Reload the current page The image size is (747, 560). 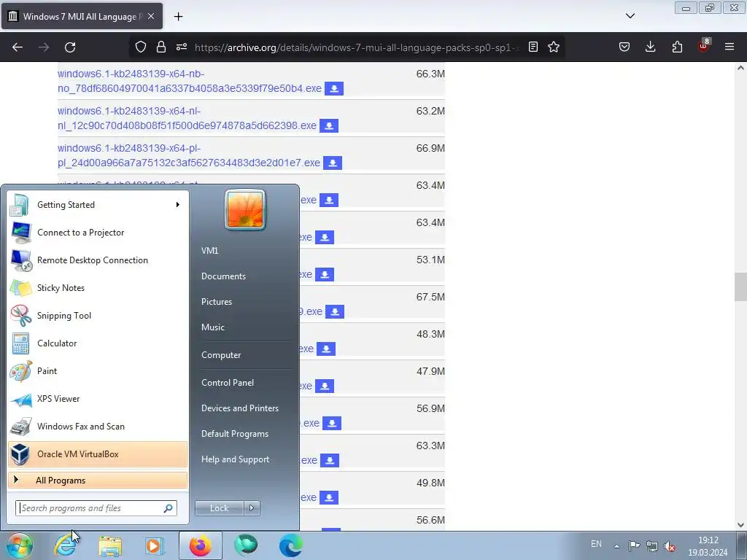(x=70, y=47)
